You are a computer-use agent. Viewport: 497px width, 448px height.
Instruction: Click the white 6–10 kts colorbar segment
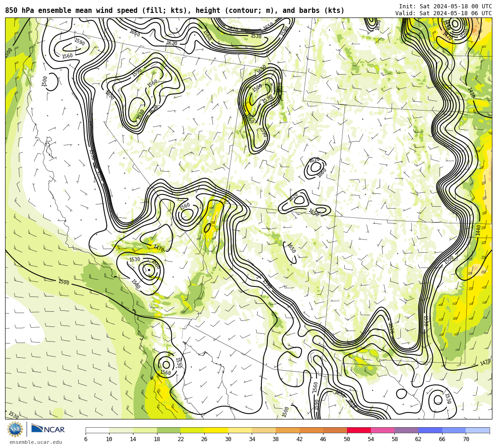[97, 430]
